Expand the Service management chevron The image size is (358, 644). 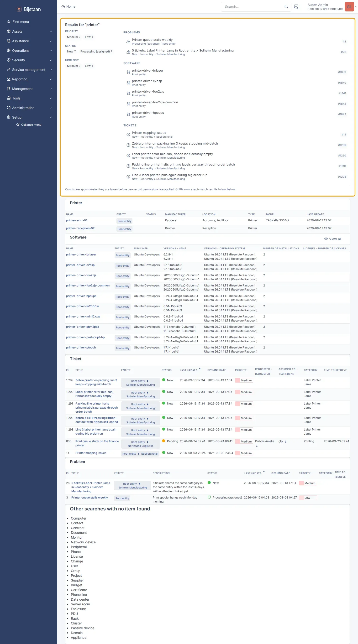pos(51,70)
